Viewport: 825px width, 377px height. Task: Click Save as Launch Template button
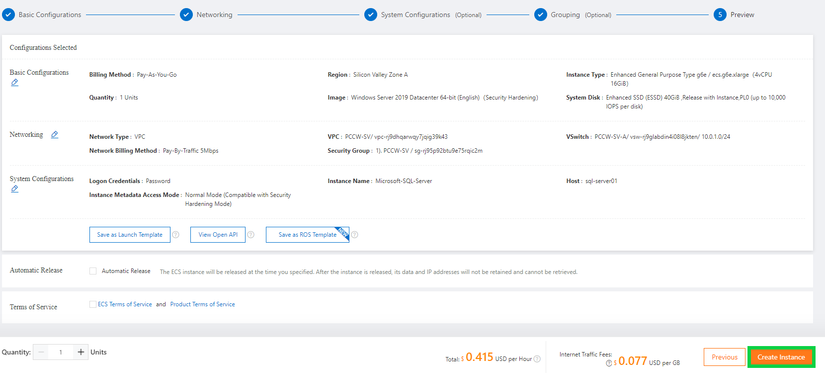pyautogui.click(x=130, y=235)
